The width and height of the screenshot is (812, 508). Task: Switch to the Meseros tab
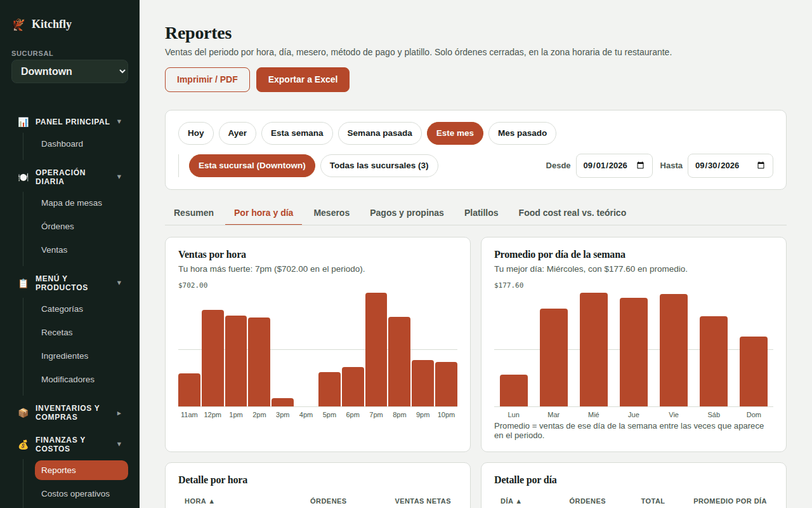(x=332, y=213)
